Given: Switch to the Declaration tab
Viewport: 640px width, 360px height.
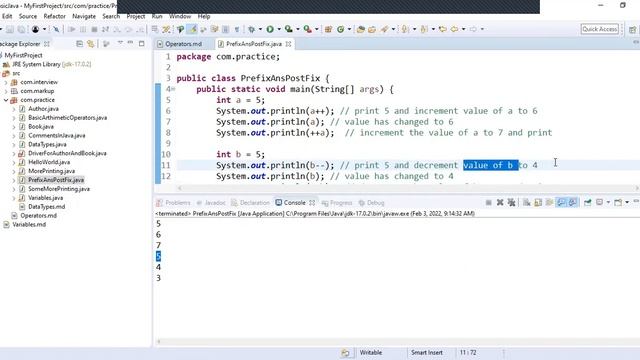Looking at the screenshot, I should pos(251,202).
